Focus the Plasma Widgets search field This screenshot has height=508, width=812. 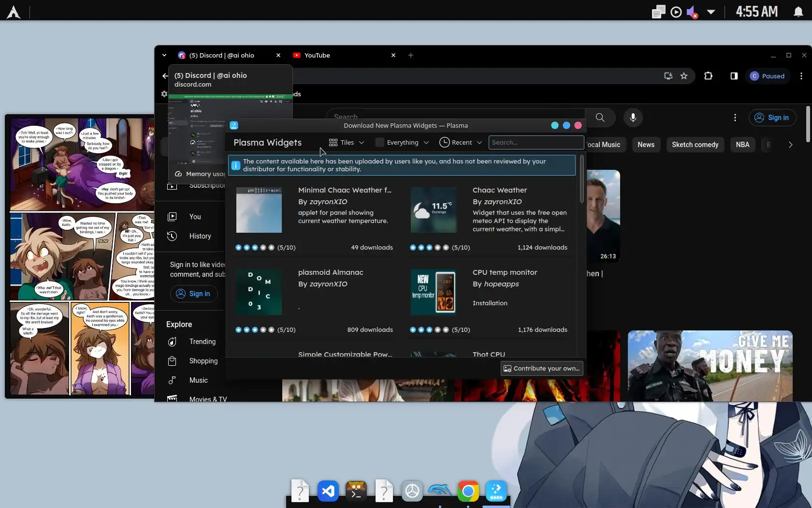[536, 143]
